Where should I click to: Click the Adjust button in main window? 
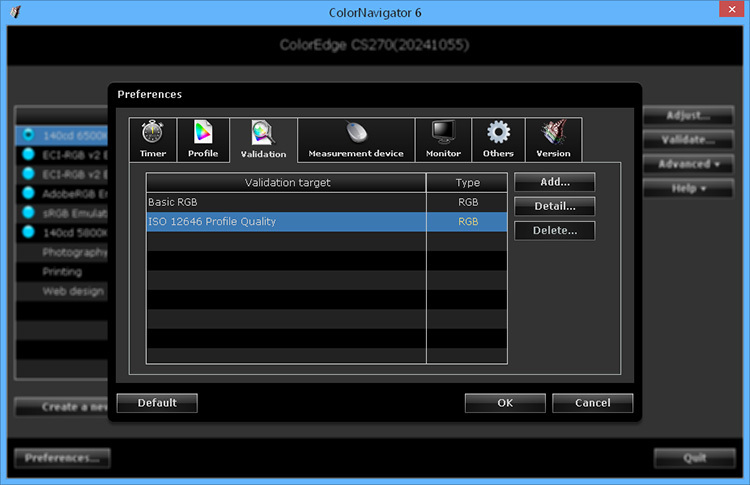[688, 115]
